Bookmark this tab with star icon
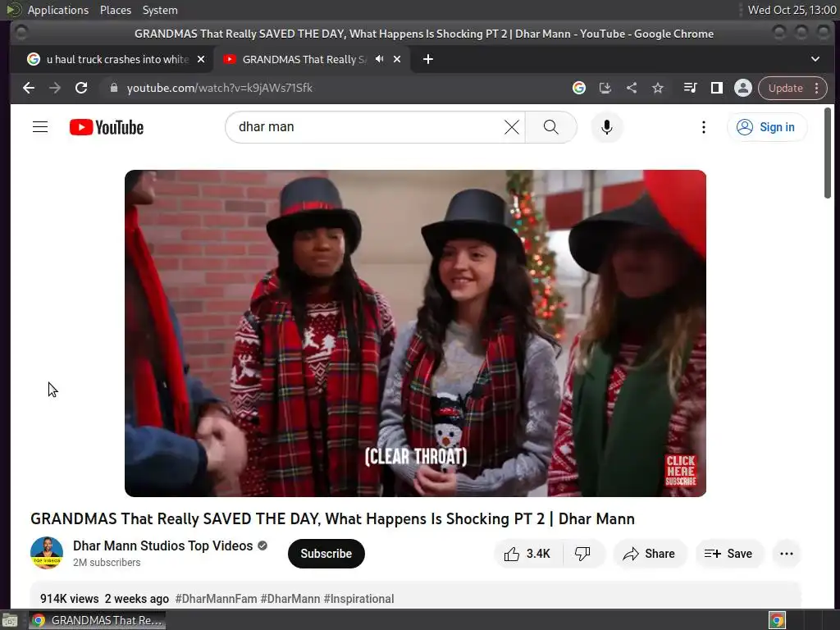Image resolution: width=840 pixels, height=630 pixels. (x=658, y=88)
